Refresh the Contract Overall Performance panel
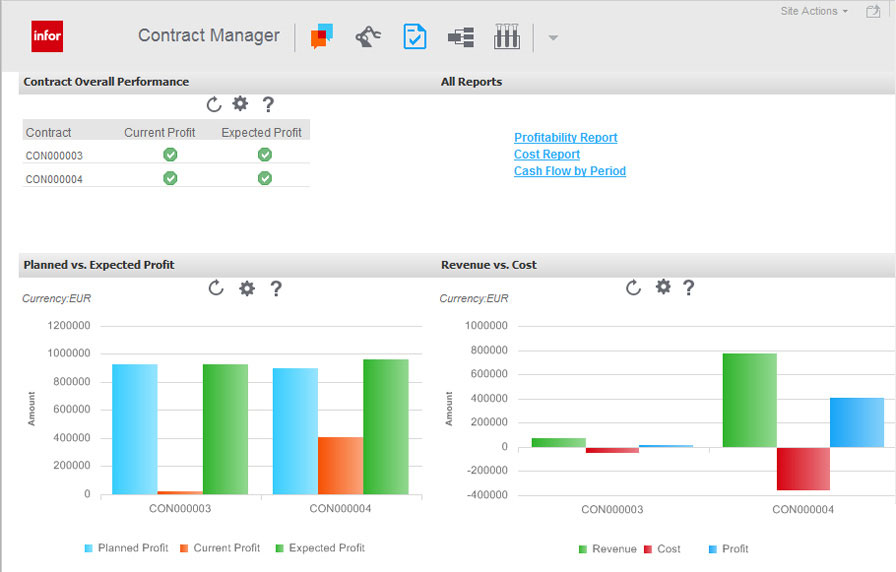This screenshot has height=572, width=896. coord(213,104)
